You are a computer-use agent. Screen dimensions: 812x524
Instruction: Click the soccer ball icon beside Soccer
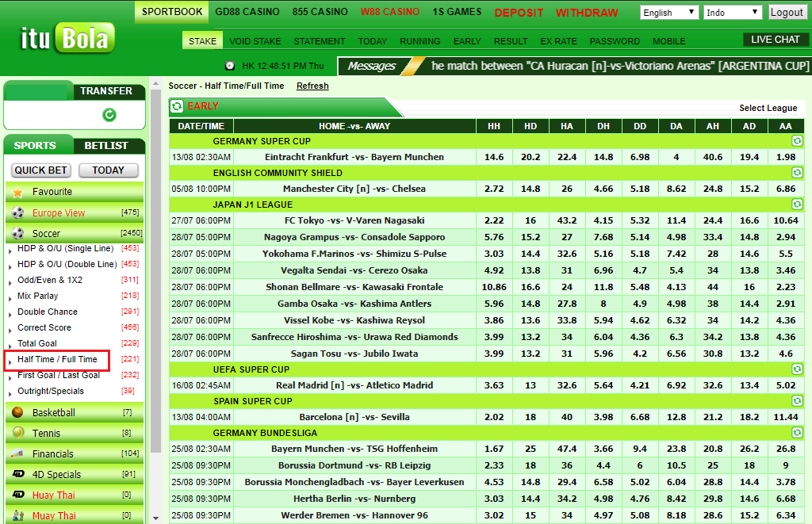point(17,234)
